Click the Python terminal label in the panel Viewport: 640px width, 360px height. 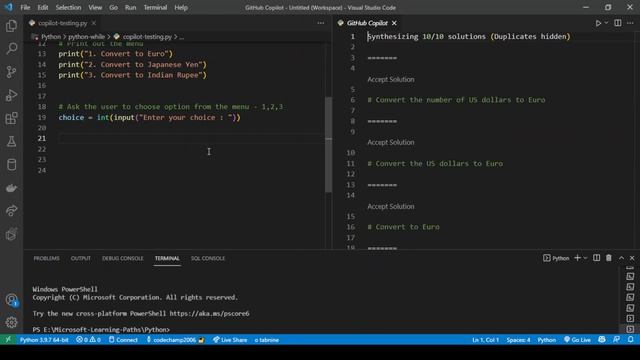point(556,258)
